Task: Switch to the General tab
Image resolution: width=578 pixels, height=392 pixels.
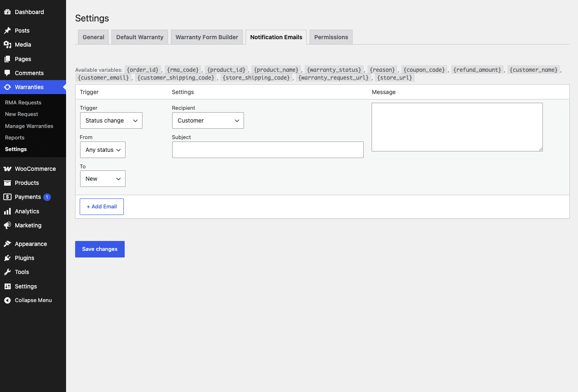Action: (93, 37)
